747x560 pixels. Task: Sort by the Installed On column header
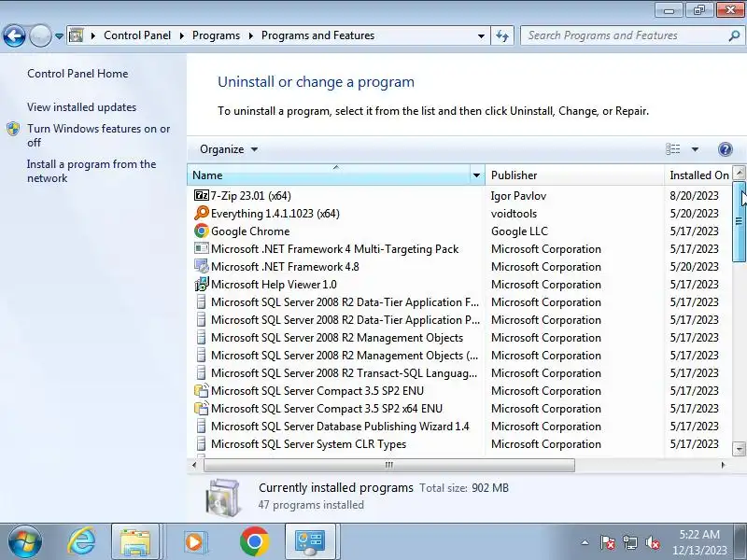coord(698,175)
